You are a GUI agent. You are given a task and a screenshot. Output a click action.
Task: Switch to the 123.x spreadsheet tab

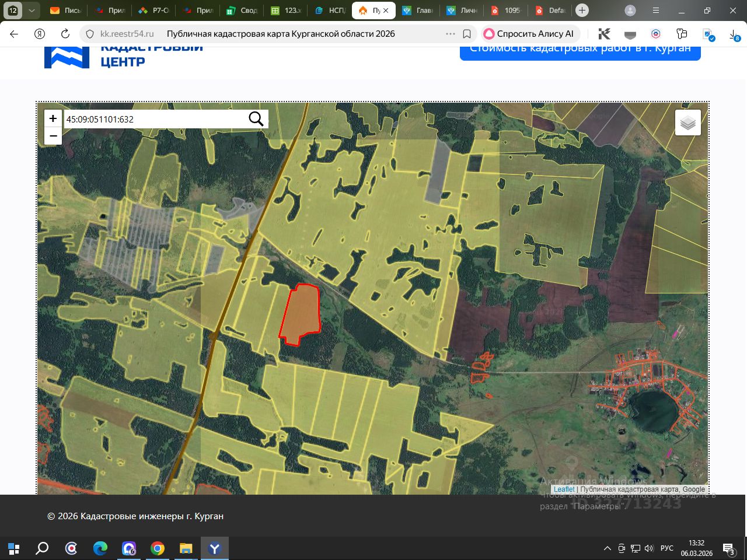coord(286,10)
